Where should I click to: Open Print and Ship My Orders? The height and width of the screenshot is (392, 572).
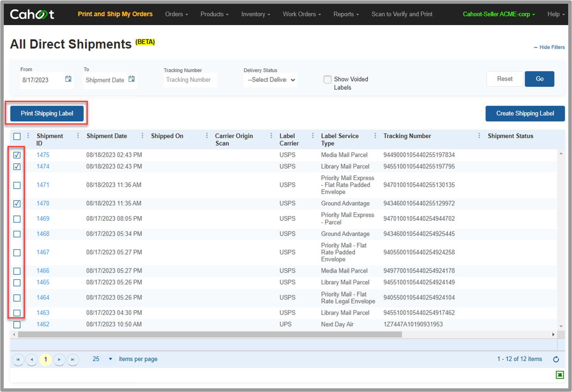[115, 14]
